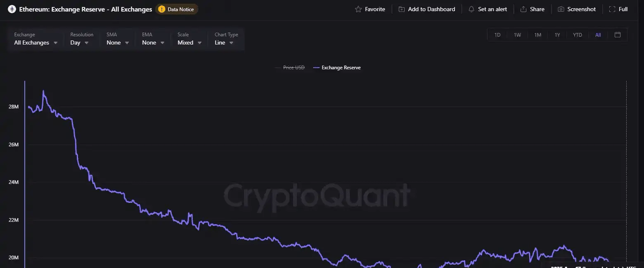Image resolution: width=644 pixels, height=268 pixels.
Task: Select the 1W time range button
Action: (x=517, y=35)
